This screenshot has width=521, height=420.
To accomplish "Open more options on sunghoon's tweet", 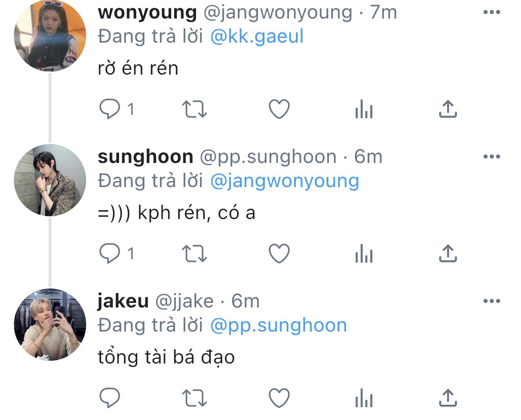I will 492,157.
